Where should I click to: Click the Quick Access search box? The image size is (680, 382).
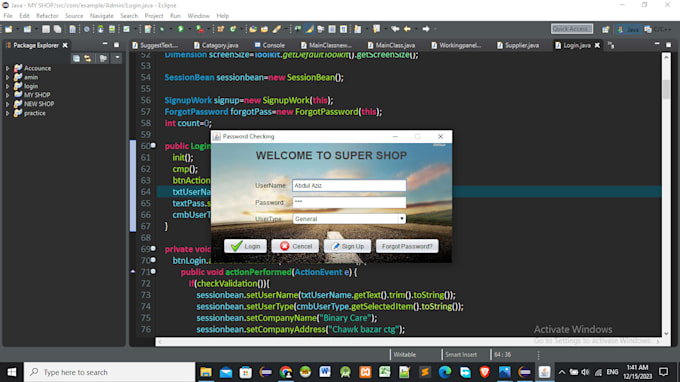pos(572,29)
